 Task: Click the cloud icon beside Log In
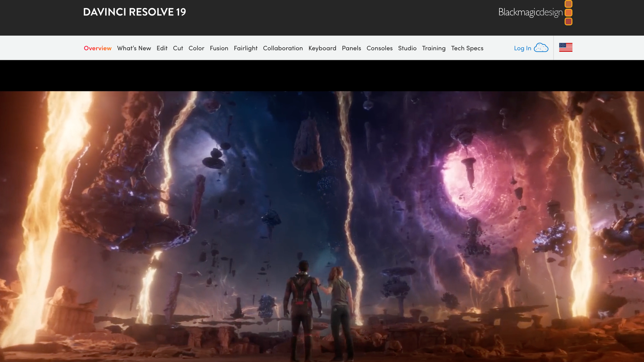point(541,48)
